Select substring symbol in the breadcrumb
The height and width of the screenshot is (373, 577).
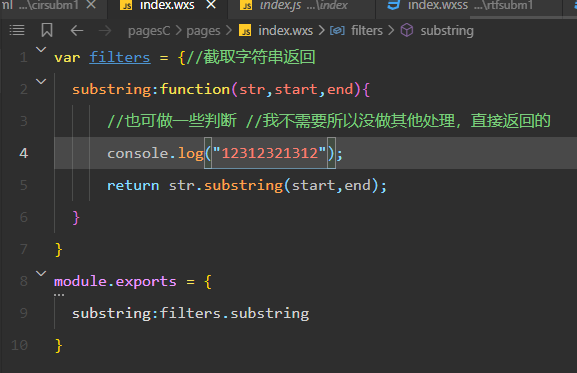[x=447, y=31]
